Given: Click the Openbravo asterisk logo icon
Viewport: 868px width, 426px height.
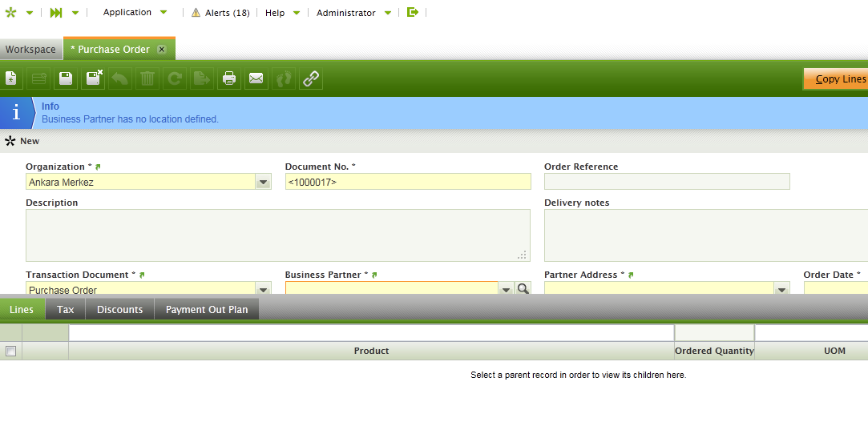Looking at the screenshot, I should pos(10,12).
